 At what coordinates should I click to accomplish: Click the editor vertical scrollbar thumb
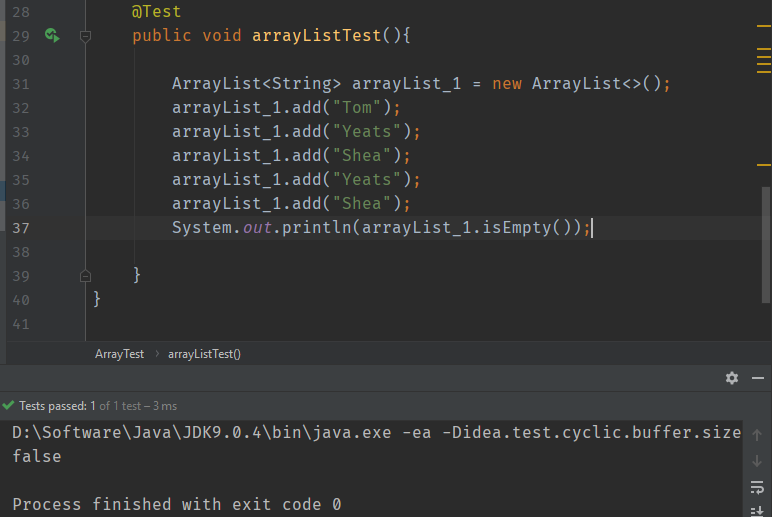766,245
